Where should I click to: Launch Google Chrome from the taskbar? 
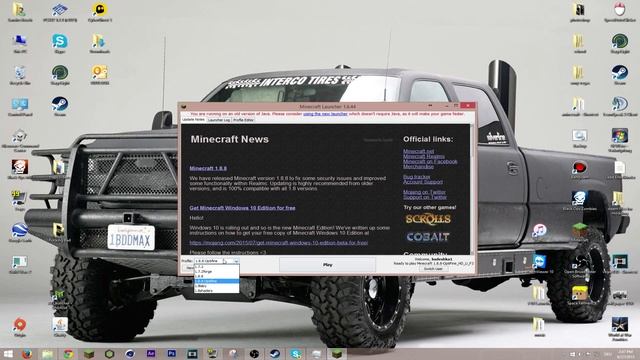(x=68, y=354)
